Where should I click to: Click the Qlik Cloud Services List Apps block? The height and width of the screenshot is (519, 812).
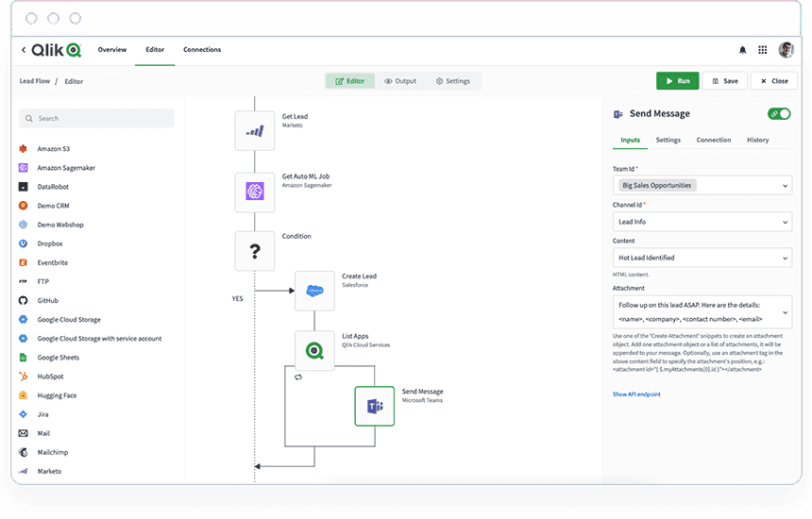pyautogui.click(x=314, y=350)
